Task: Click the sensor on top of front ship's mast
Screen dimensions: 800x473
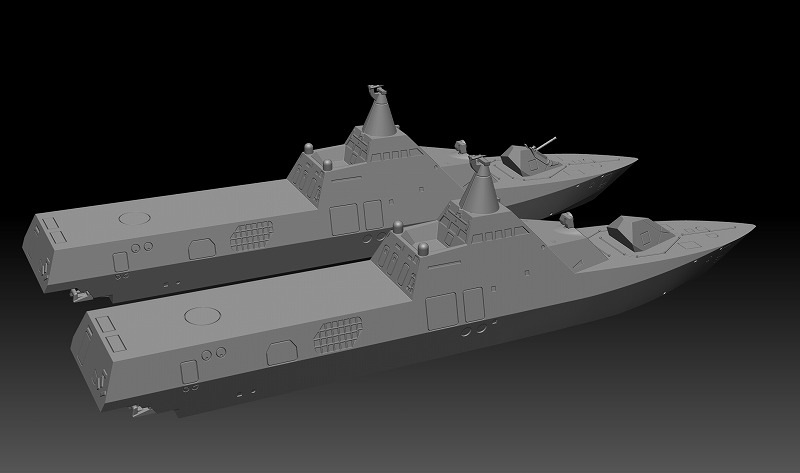Action: (480, 163)
